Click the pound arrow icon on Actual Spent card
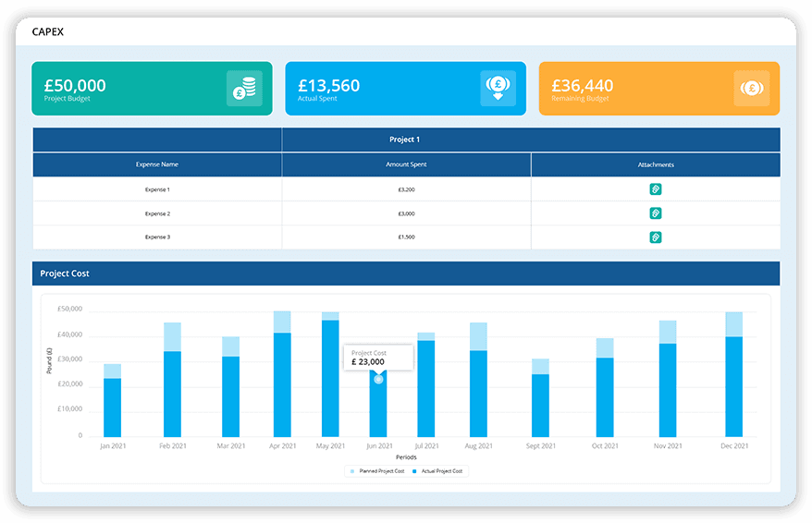Screen dimensions: 812x523 [x=498, y=89]
